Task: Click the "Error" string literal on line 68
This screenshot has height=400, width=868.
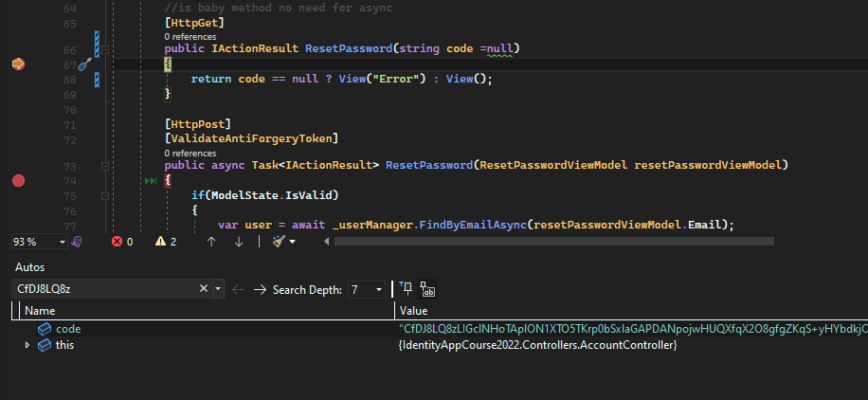Action: [396, 79]
